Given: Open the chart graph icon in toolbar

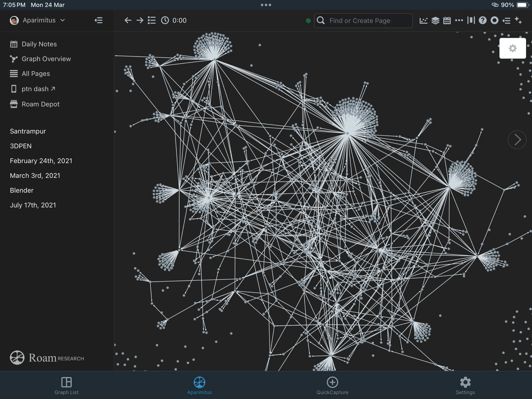Looking at the screenshot, I should pyautogui.click(x=423, y=20).
